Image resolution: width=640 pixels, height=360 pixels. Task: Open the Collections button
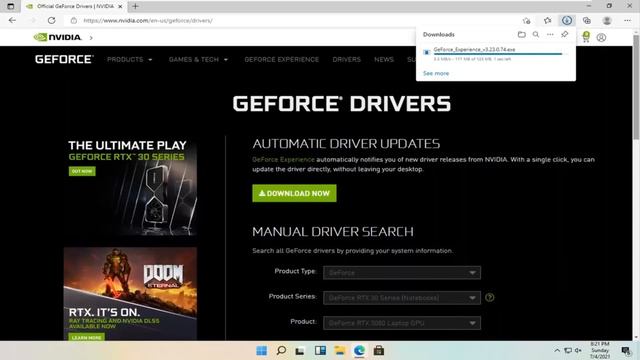point(587,20)
